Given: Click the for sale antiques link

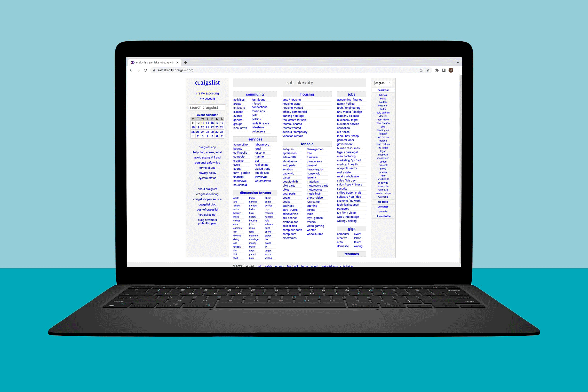Looking at the screenshot, I should click(286, 149).
